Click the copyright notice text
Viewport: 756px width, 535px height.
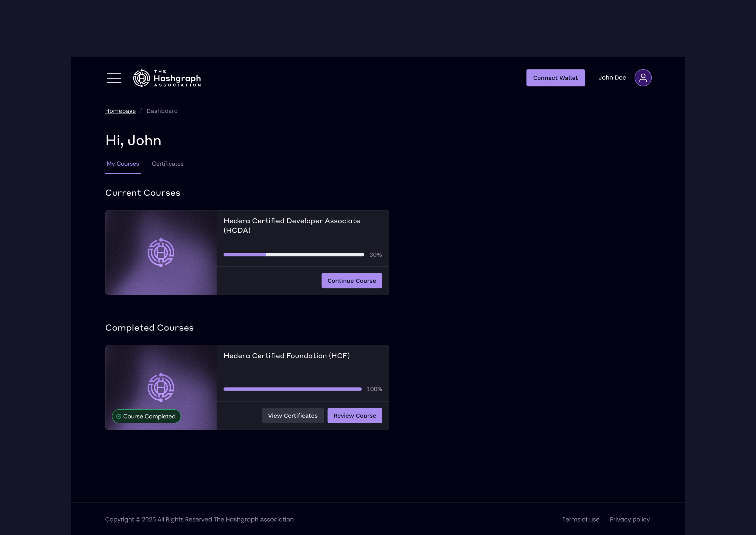coord(199,520)
